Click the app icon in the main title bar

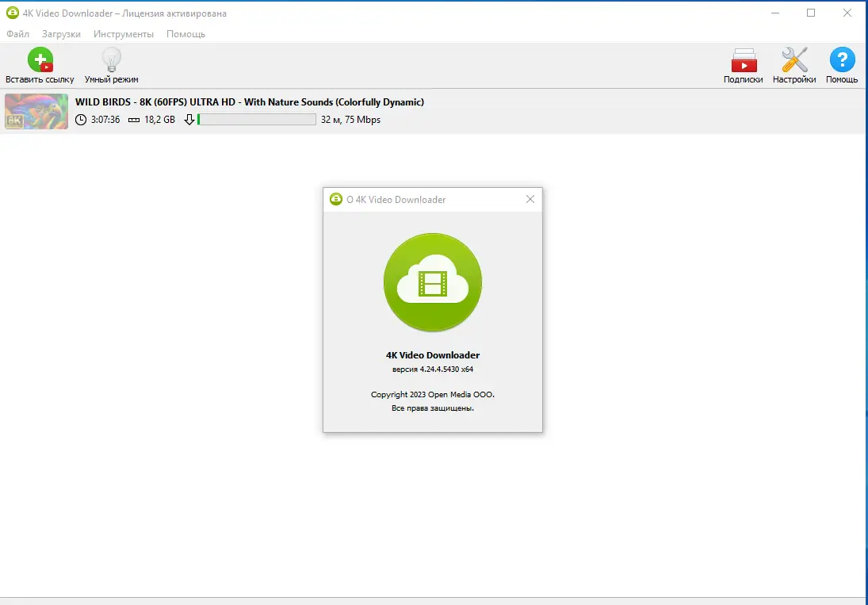pyautogui.click(x=12, y=13)
